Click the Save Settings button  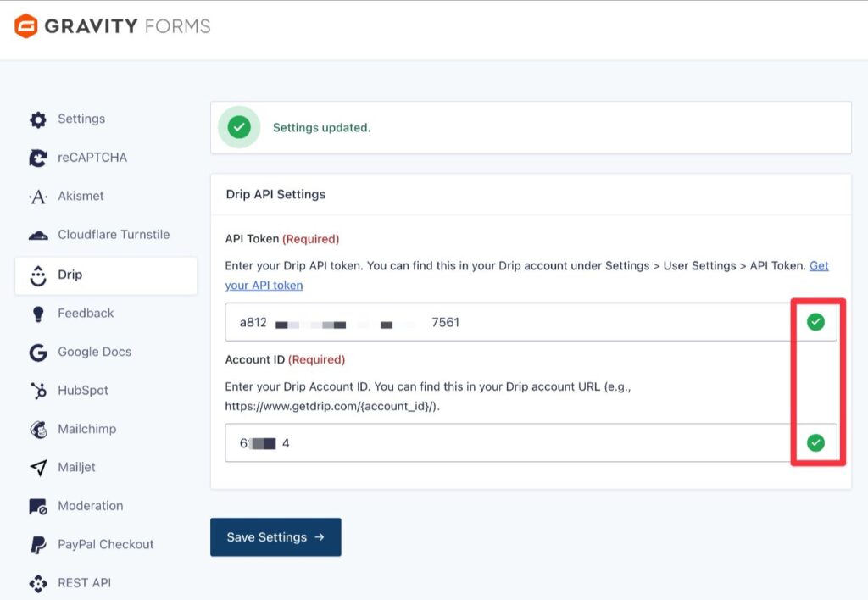(275, 537)
